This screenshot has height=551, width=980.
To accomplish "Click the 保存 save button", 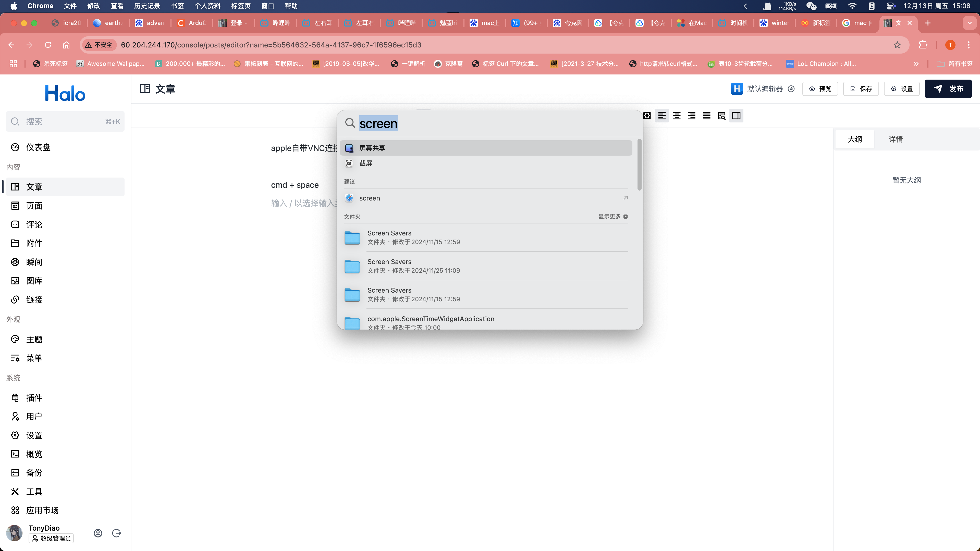I will pos(861,89).
